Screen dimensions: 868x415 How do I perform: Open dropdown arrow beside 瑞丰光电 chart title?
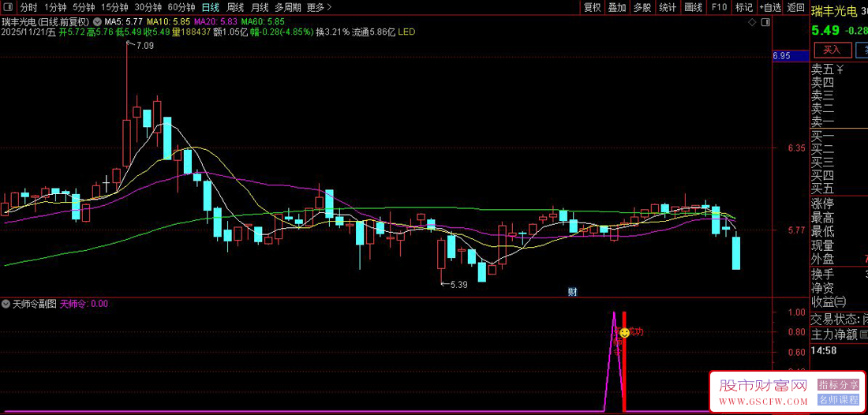pos(97,22)
